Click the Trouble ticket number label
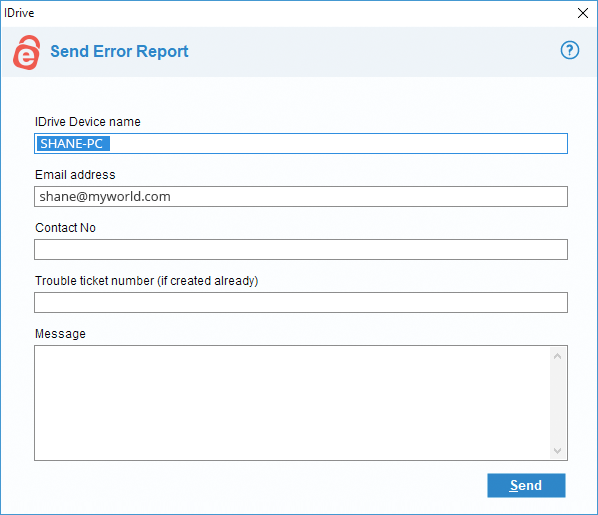This screenshot has width=598, height=515. [x=146, y=281]
